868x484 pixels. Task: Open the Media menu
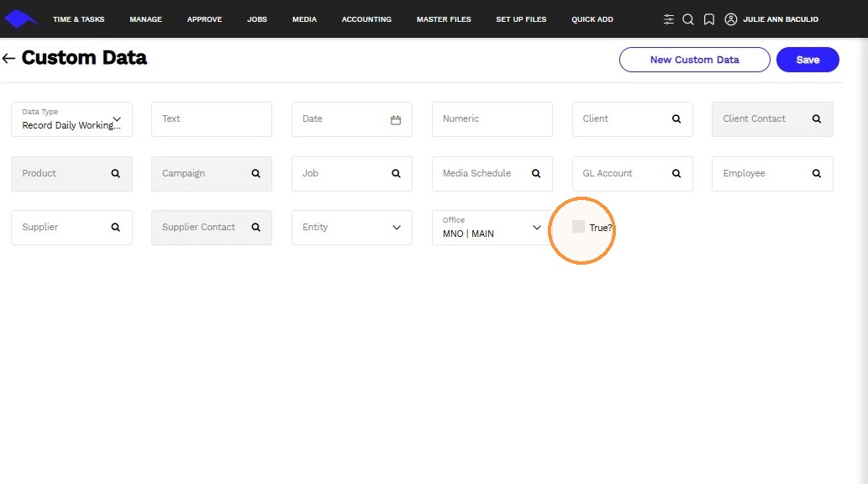[304, 19]
